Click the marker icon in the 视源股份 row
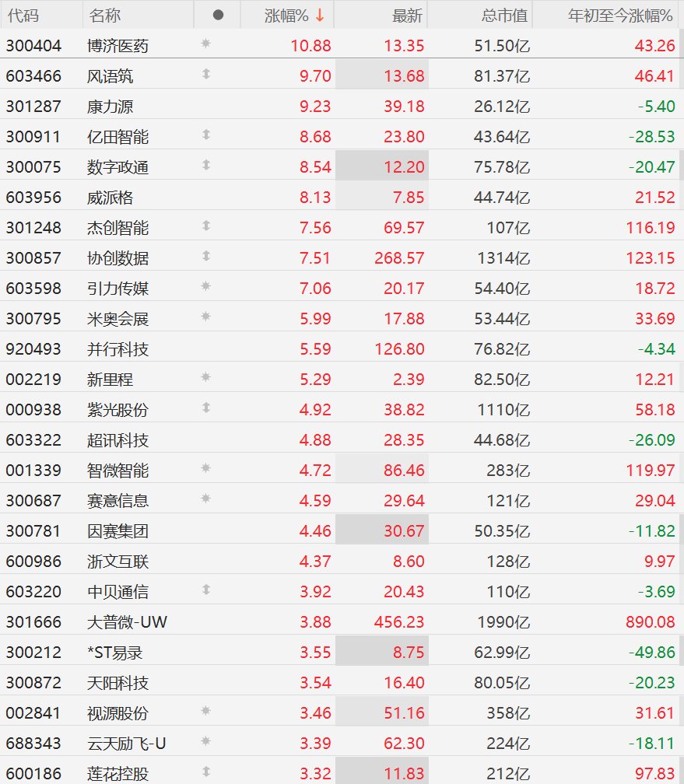This screenshot has height=784, width=684. [x=205, y=711]
